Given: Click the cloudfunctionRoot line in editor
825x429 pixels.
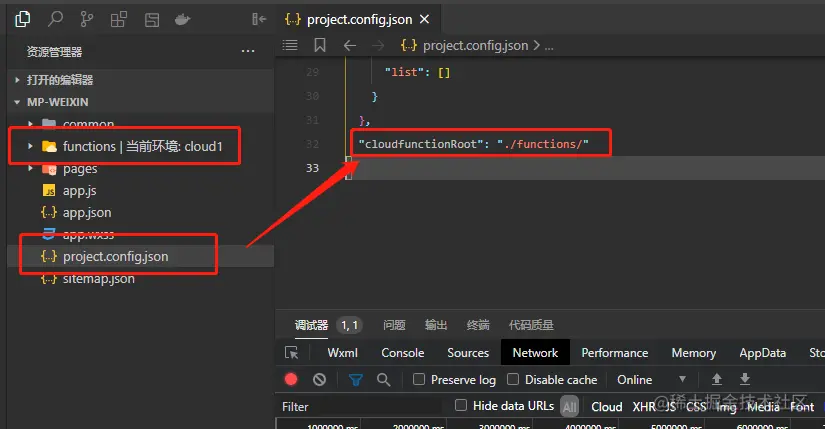Looking at the screenshot, I should [x=474, y=144].
